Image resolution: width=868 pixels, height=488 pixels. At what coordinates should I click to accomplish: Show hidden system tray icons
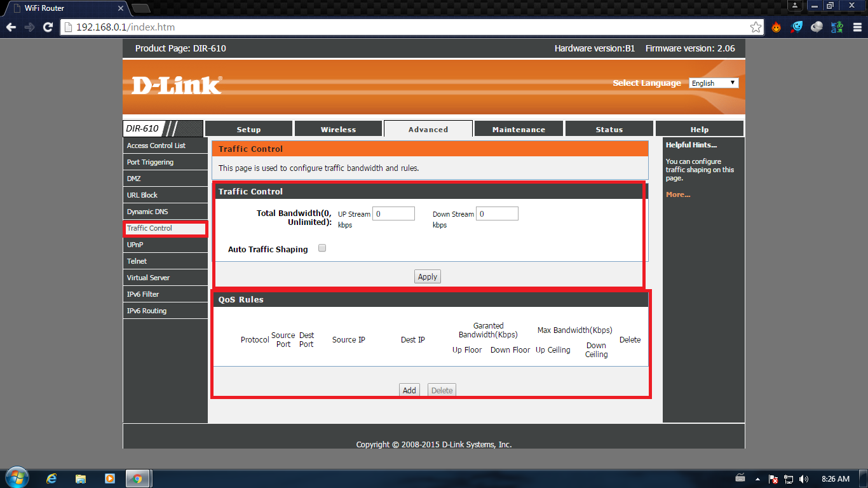click(x=757, y=479)
